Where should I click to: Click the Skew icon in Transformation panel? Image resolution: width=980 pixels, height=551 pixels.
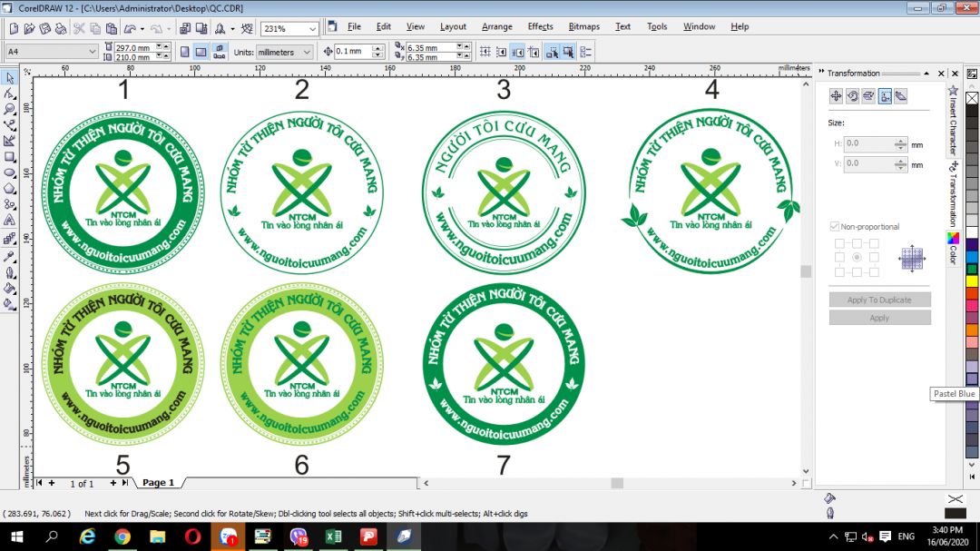click(901, 96)
